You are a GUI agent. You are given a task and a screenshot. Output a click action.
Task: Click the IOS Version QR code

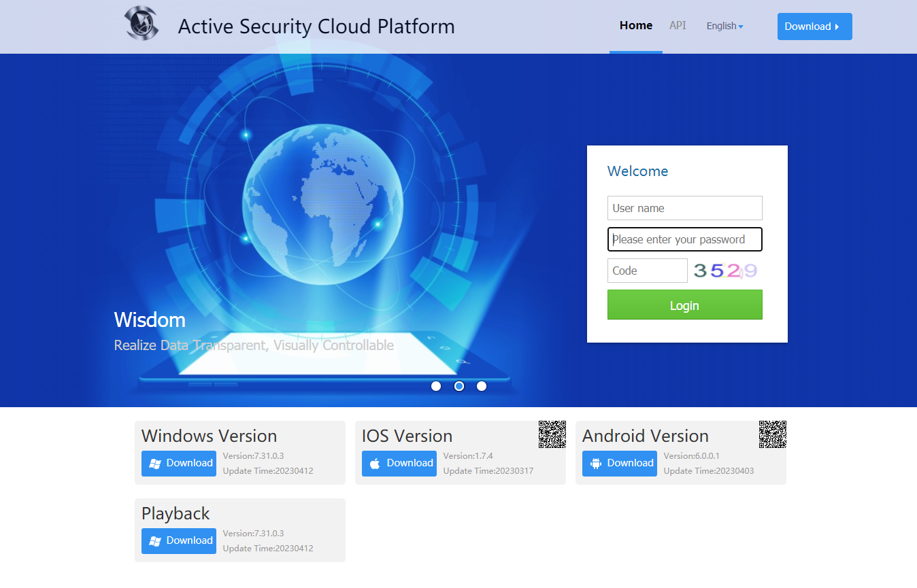552,434
